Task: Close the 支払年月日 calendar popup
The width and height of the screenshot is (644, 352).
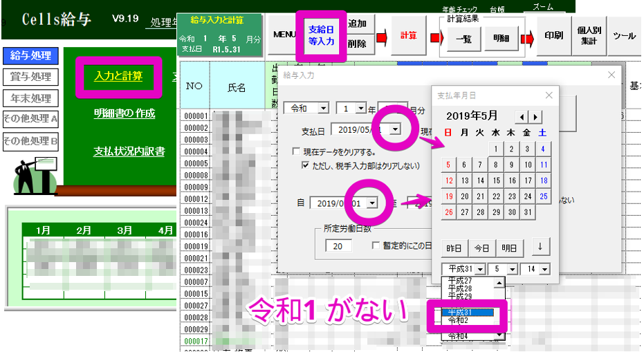Action: click(x=549, y=95)
